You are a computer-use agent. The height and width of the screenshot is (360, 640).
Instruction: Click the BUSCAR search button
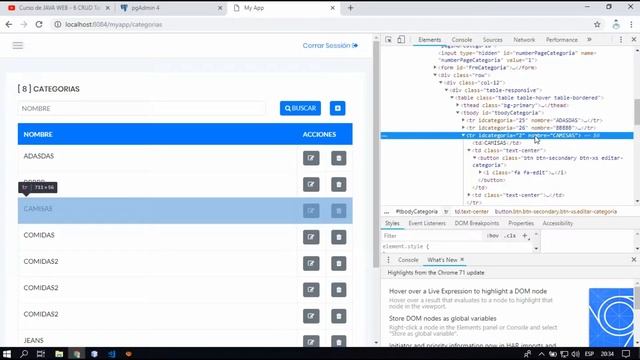300,108
